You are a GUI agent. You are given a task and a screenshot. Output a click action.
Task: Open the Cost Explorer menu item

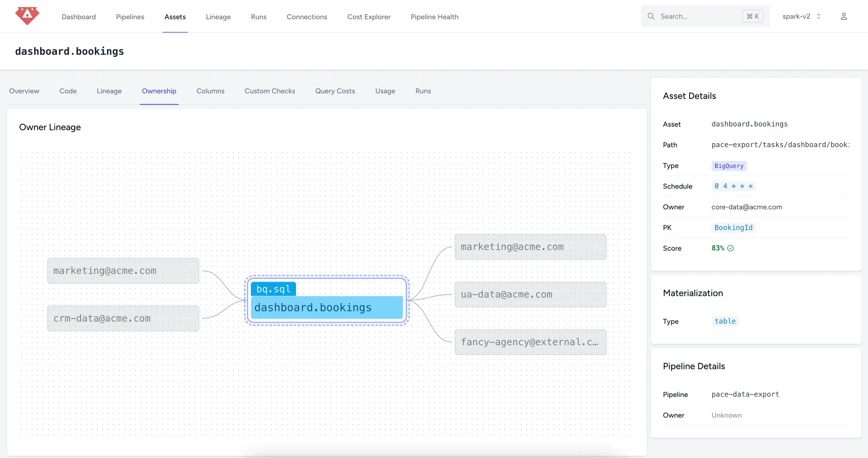[369, 16]
